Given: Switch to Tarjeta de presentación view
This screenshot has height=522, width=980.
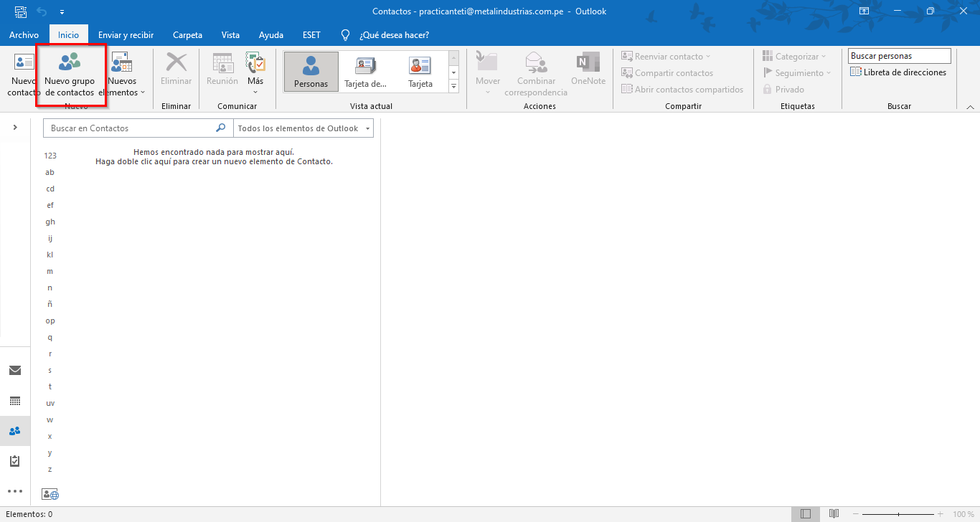Looking at the screenshot, I should coord(365,72).
